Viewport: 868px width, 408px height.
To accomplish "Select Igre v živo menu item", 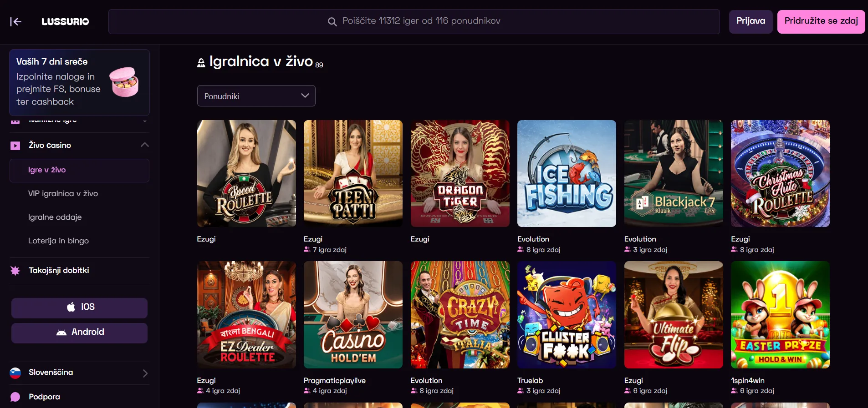I will [x=79, y=170].
